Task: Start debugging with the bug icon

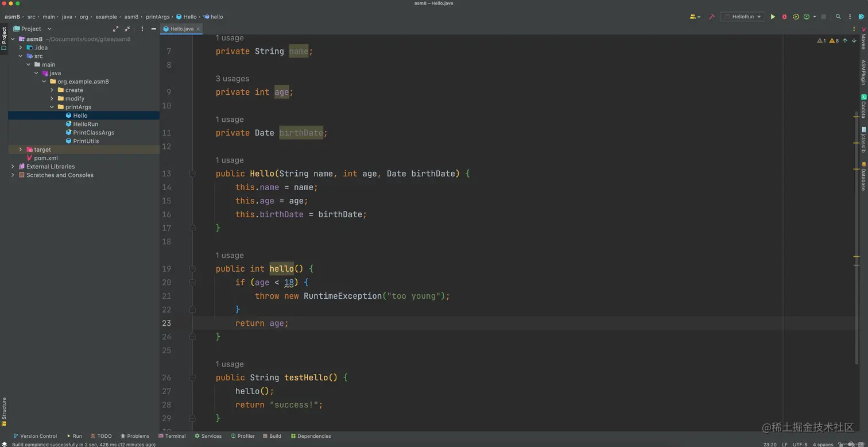Action: [x=784, y=17]
